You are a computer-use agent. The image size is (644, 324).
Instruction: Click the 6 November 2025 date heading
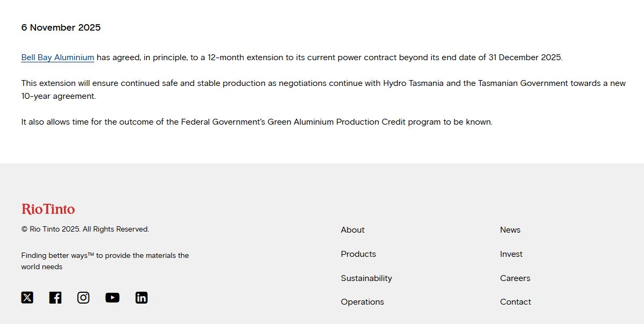(61, 27)
